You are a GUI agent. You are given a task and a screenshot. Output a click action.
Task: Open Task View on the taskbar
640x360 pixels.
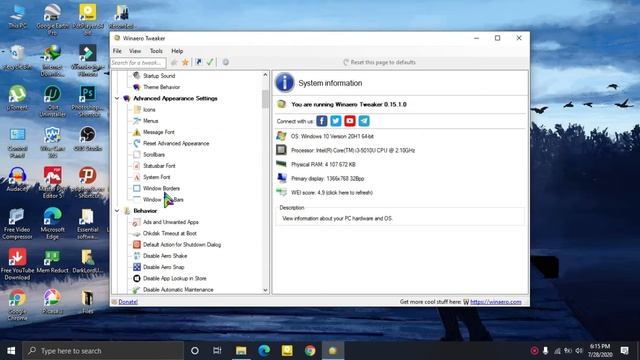[x=217, y=351]
